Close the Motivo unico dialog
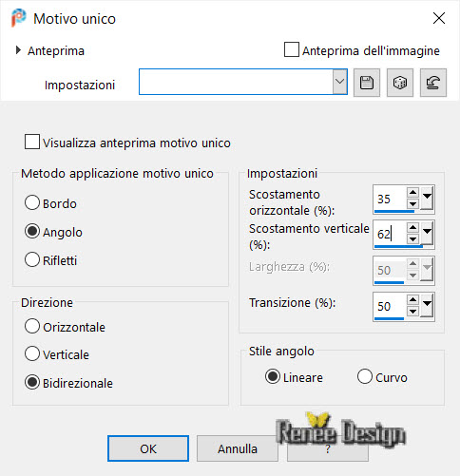460x476 pixels. (x=439, y=18)
